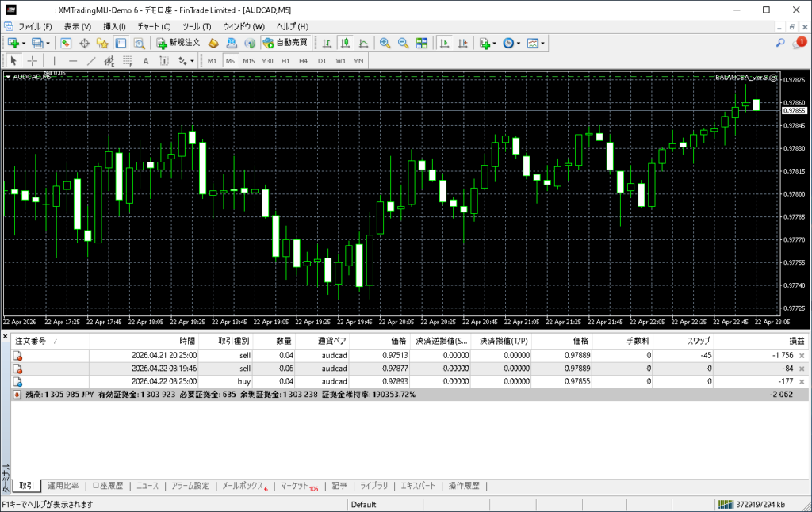This screenshot has height=512, width=812.
Task: Close the 0.06 lot sell position
Action: (802, 369)
